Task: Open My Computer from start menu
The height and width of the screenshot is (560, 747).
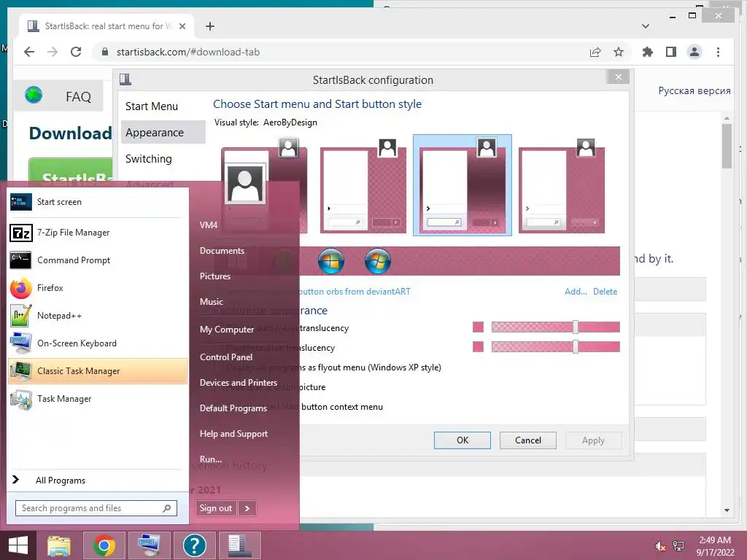Action: [x=227, y=330]
